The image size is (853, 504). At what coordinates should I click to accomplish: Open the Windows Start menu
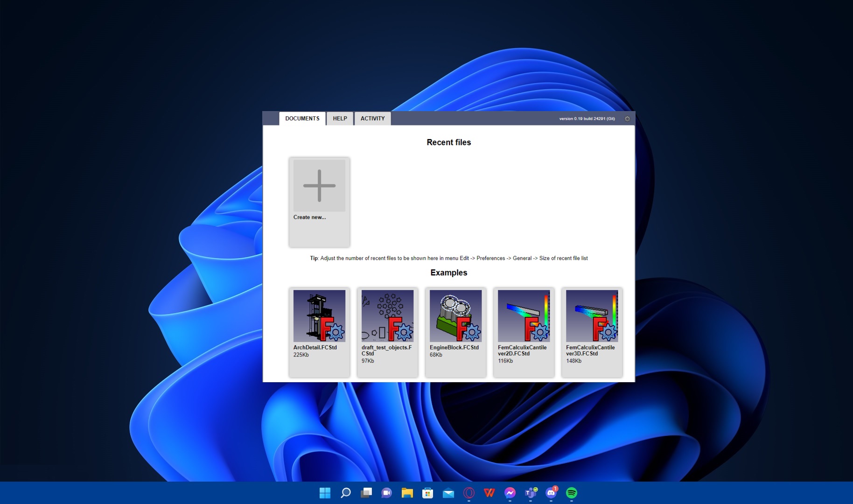tap(325, 493)
